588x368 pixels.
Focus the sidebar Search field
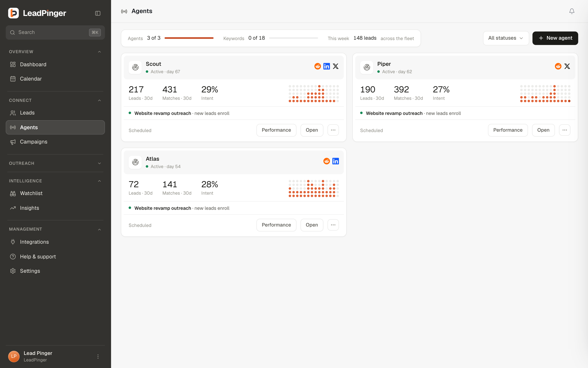55,32
